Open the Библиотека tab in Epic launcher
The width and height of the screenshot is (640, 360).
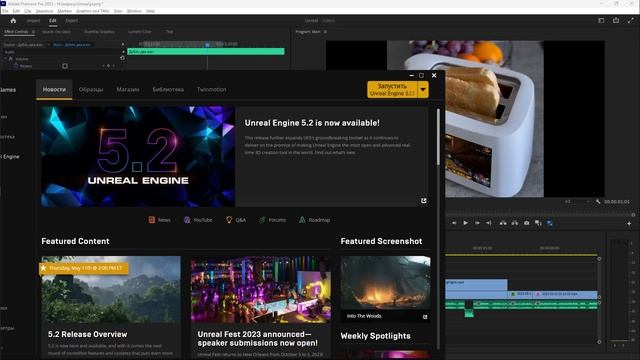pyautogui.click(x=168, y=89)
